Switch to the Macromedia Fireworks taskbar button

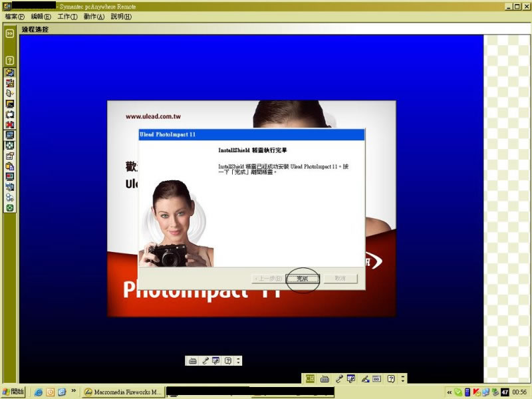[x=124, y=392]
